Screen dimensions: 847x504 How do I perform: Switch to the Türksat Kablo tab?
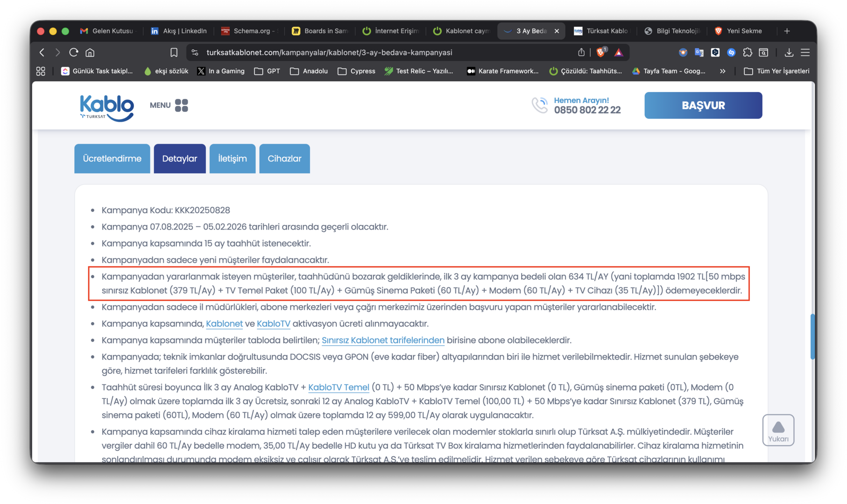point(602,31)
